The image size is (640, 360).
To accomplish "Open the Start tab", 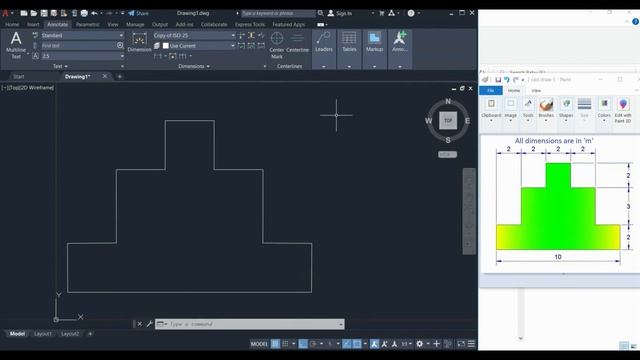I will click(x=19, y=76).
